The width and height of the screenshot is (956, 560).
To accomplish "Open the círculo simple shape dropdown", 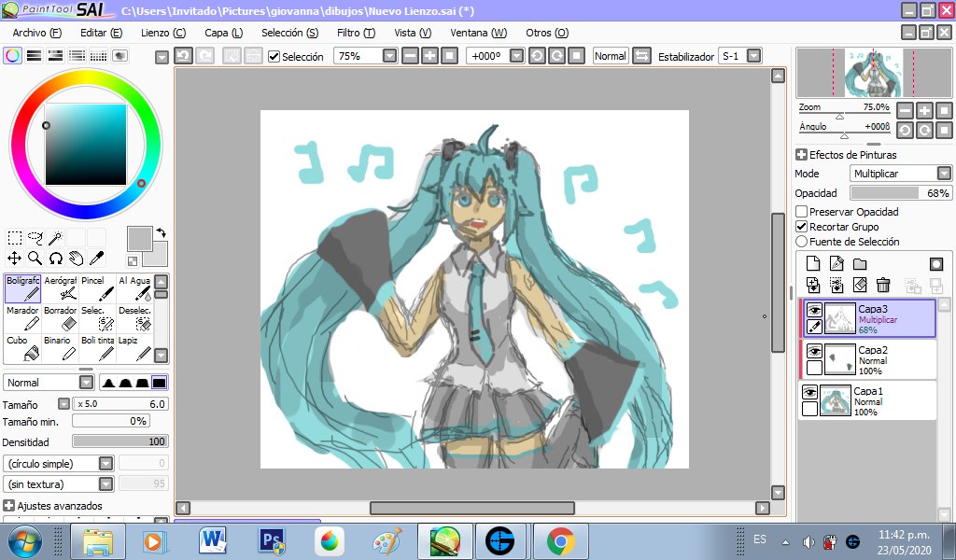I will pos(106,464).
